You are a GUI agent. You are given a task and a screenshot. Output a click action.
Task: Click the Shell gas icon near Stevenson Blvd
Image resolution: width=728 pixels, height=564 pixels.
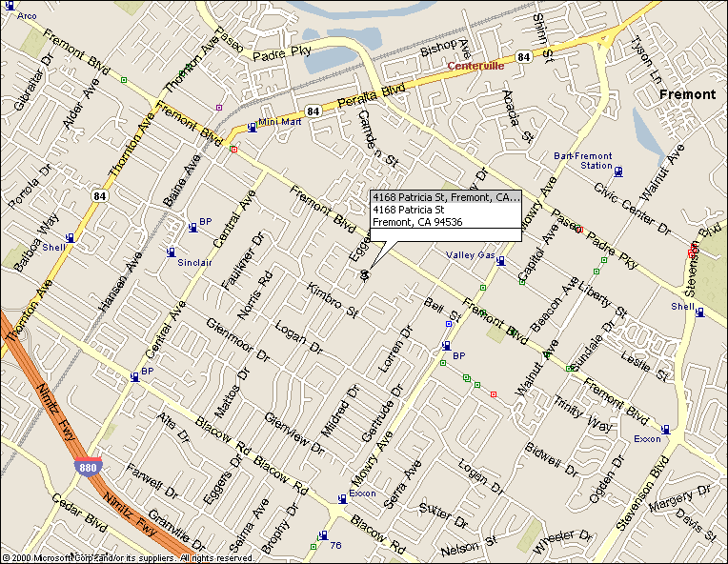(699, 312)
